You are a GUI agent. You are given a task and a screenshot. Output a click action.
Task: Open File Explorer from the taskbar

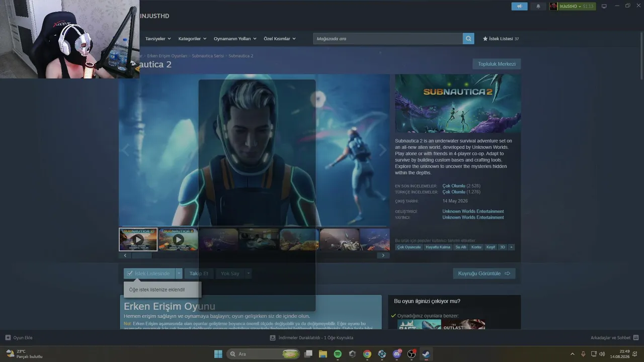click(323, 354)
